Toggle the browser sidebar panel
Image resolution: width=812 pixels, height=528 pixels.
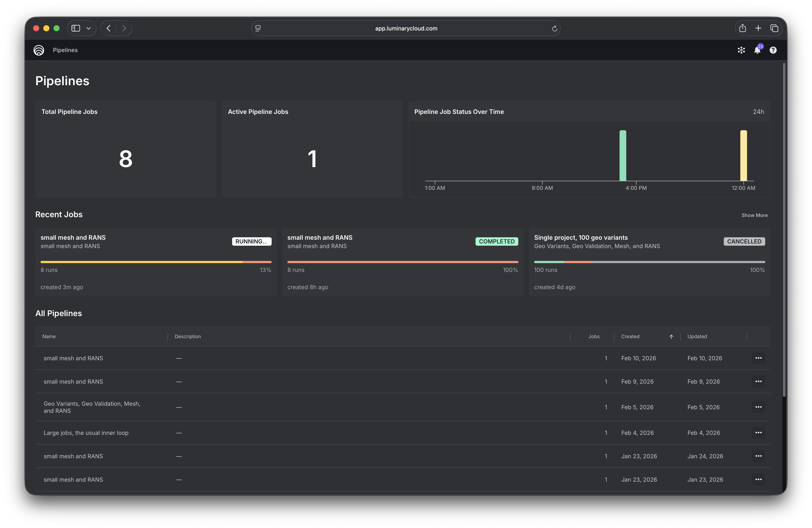click(76, 28)
